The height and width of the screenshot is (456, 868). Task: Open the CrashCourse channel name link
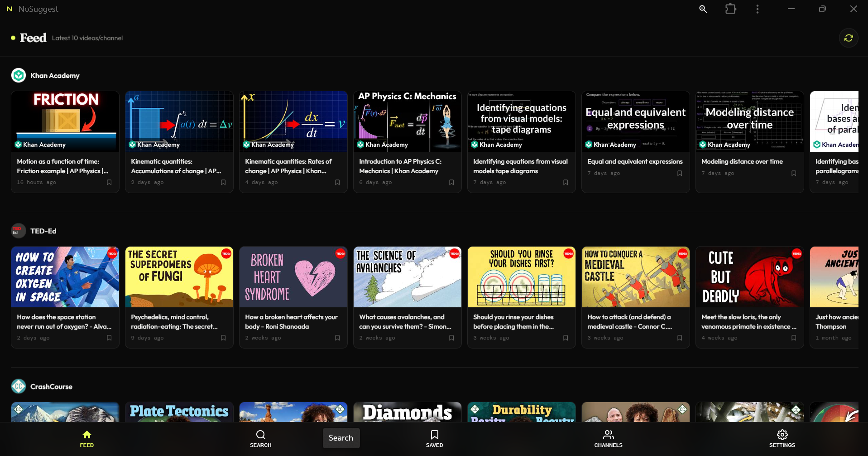(x=51, y=387)
